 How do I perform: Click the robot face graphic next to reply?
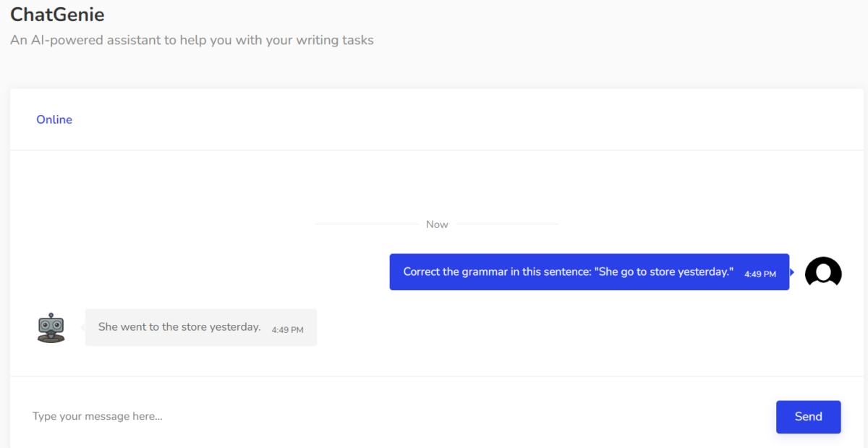click(51, 327)
